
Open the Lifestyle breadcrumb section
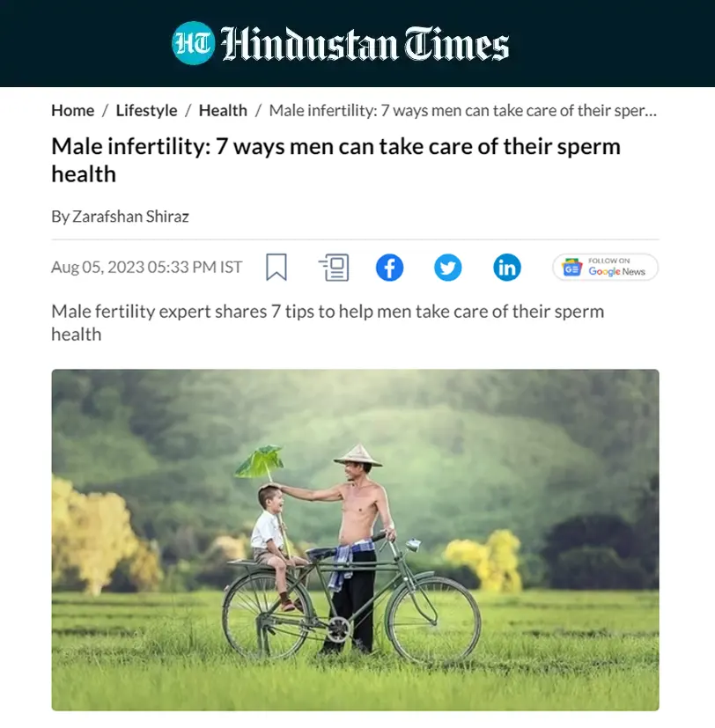point(146,111)
